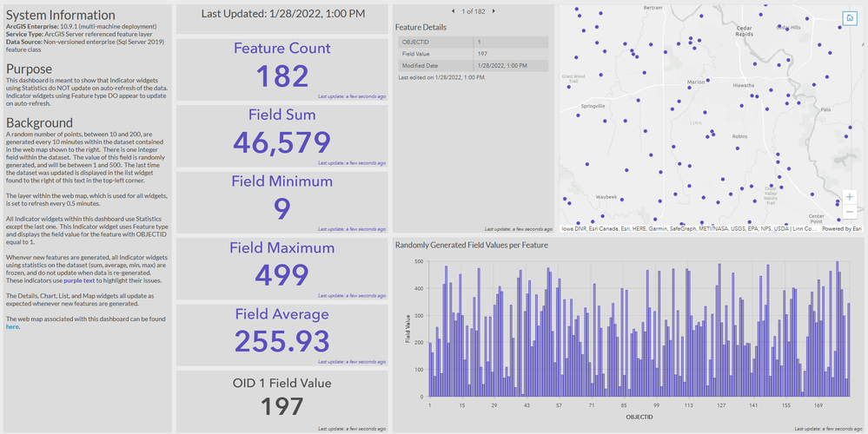The height and width of the screenshot is (434, 868).
Task: Click the chart title text
Action: point(472,245)
